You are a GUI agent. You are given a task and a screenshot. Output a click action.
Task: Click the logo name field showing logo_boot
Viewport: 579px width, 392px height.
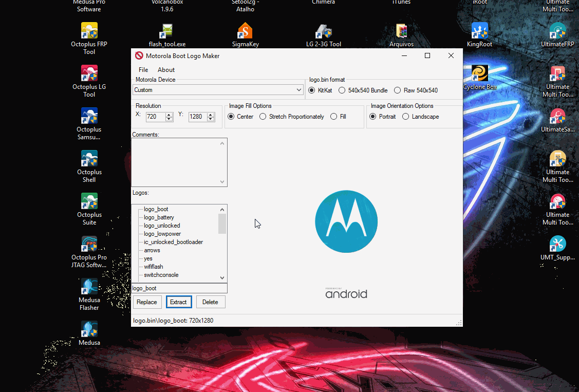click(179, 288)
